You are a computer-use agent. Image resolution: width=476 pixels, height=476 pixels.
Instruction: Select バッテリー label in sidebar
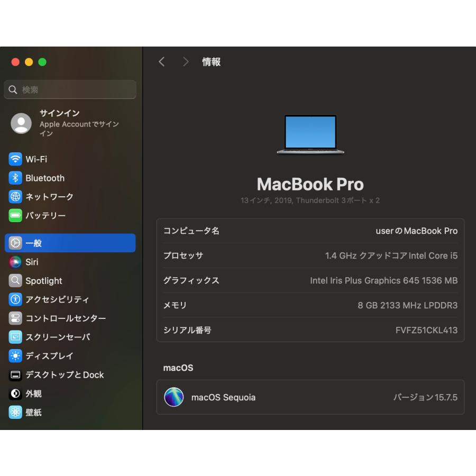tap(45, 216)
